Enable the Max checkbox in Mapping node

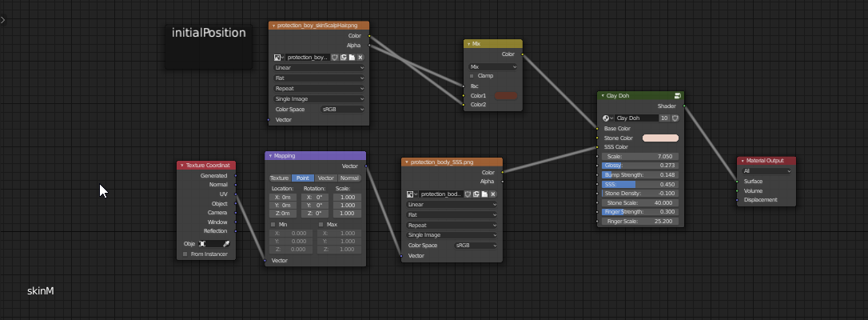[321, 224]
